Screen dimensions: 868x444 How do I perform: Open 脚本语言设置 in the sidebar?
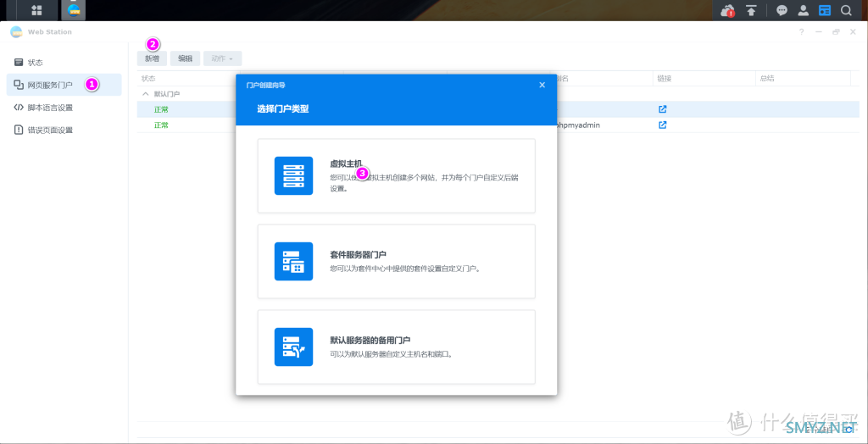(x=64, y=108)
